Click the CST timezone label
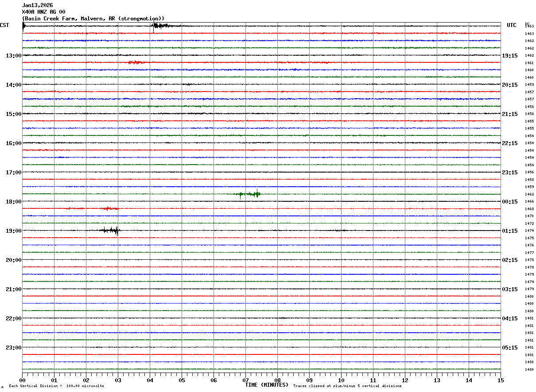This screenshot has height=392, width=536. [4, 25]
